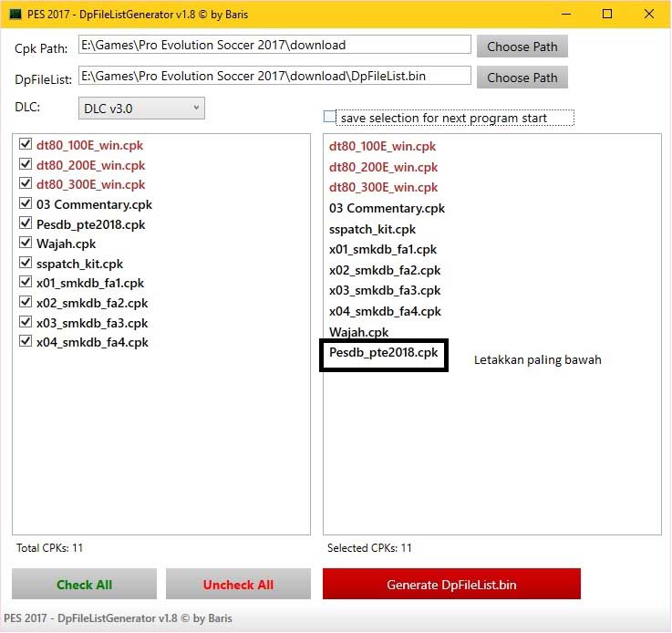Toggle x01_smkdb_fa1.cpk checkbox
The width and height of the screenshot is (672, 633).
coord(26,282)
